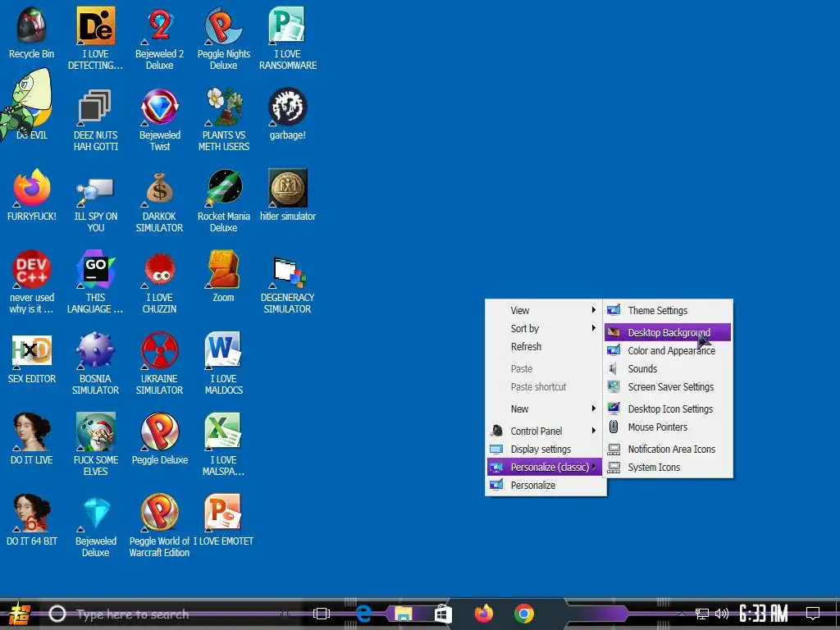Click the Zoom desktop shortcut
The height and width of the screenshot is (630, 840).
(223, 269)
